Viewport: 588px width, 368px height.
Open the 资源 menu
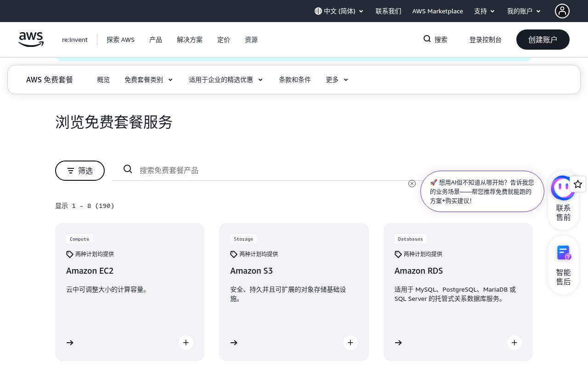point(251,40)
